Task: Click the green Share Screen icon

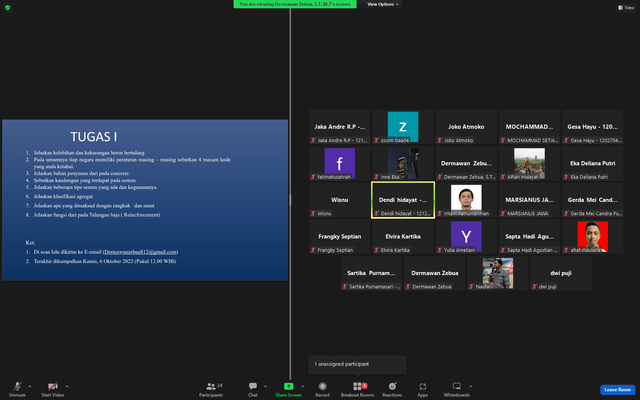Action: tap(289, 386)
